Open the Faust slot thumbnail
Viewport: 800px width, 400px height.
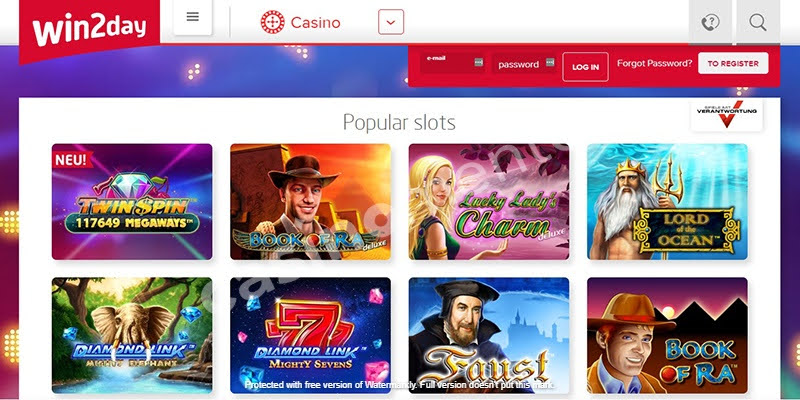tap(489, 335)
